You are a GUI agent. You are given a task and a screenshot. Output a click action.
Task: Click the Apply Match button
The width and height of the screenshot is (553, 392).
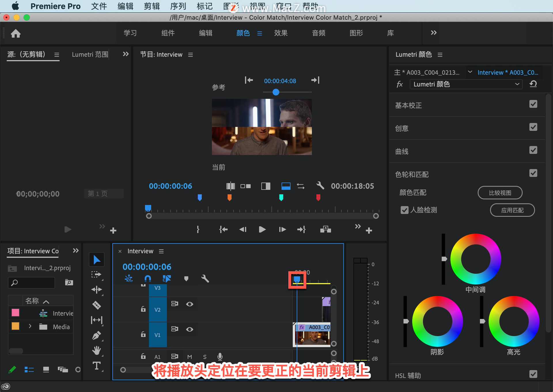click(x=512, y=210)
